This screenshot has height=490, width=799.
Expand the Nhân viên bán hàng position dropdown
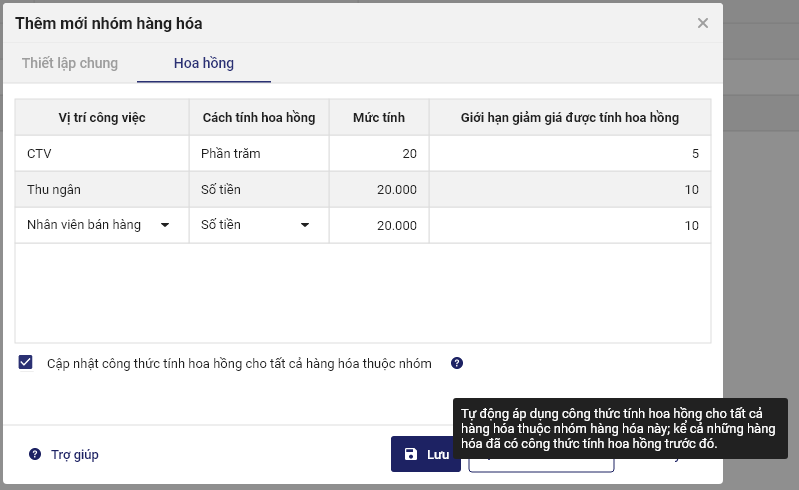[164, 225]
